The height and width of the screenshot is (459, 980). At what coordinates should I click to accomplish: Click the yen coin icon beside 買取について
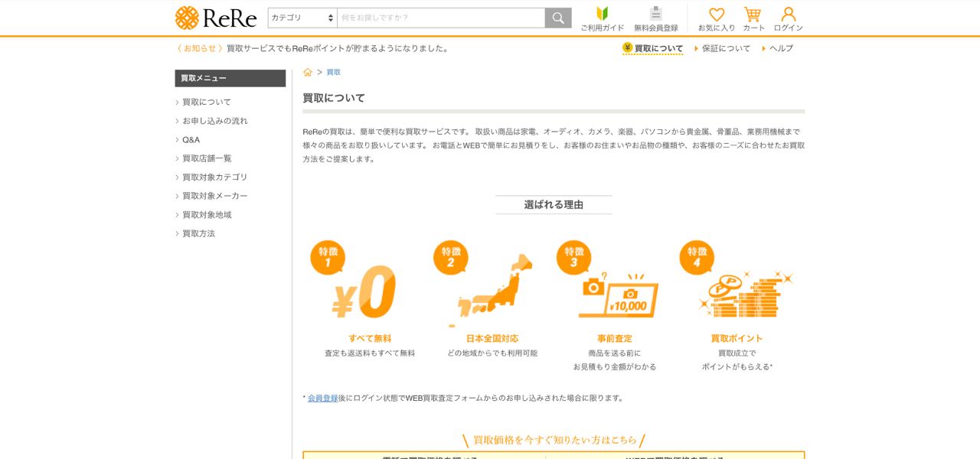[628, 47]
